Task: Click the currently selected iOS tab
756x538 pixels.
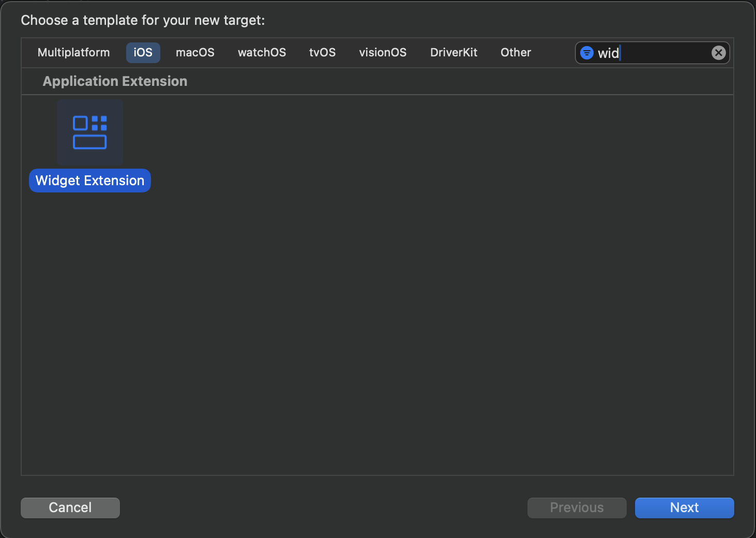Action: click(x=143, y=52)
